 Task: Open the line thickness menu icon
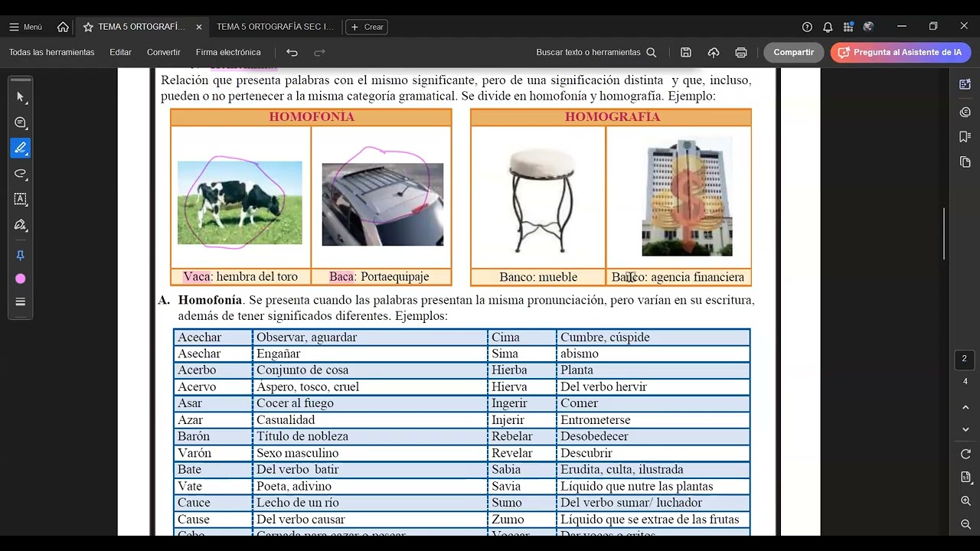[21, 302]
